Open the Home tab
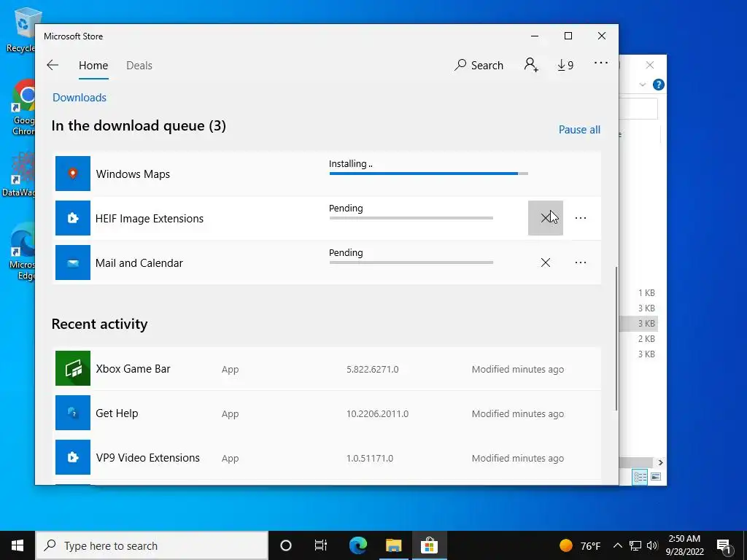This screenshot has height=560, width=747. click(93, 65)
